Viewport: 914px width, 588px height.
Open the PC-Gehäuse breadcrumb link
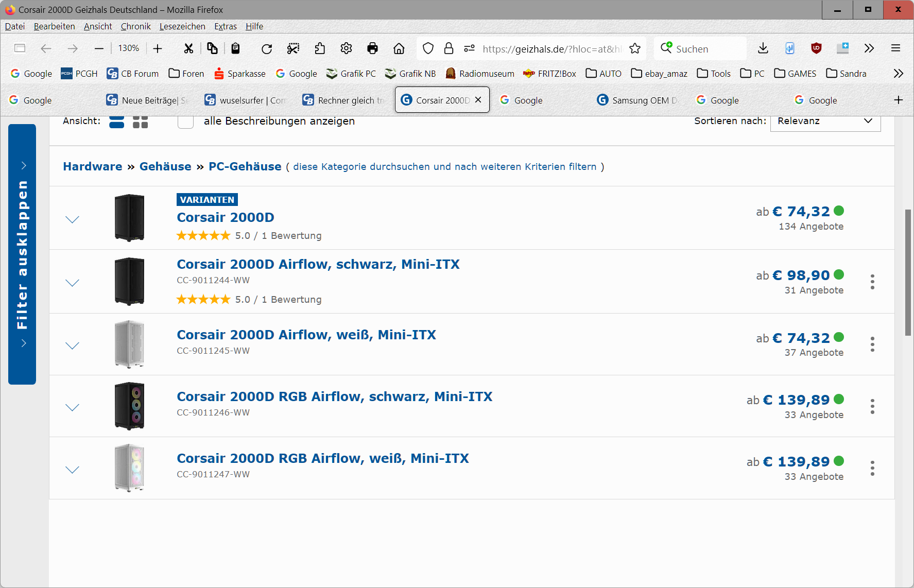pos(245,167)
